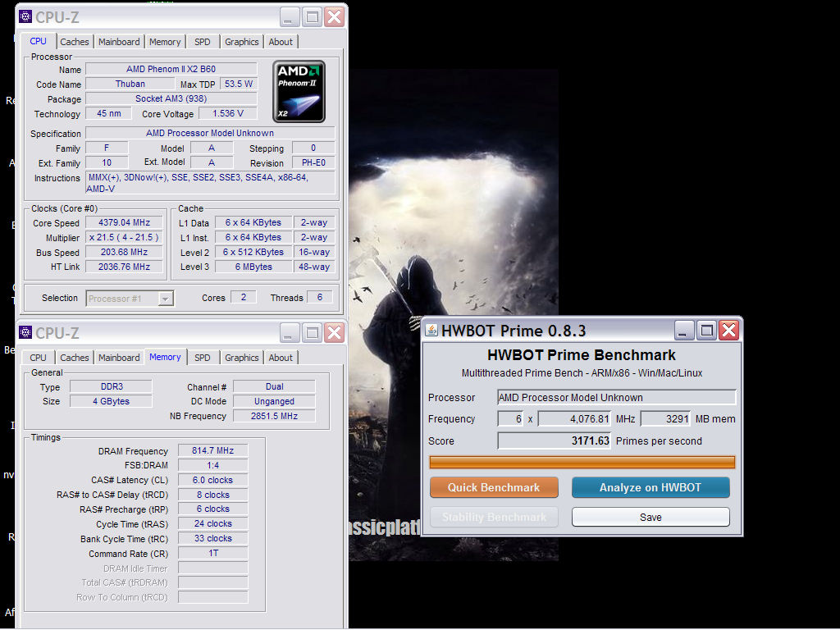840x630 pixels.
Task: Click the 1.536 V core voltage value
Action: [x=228, y=113]
